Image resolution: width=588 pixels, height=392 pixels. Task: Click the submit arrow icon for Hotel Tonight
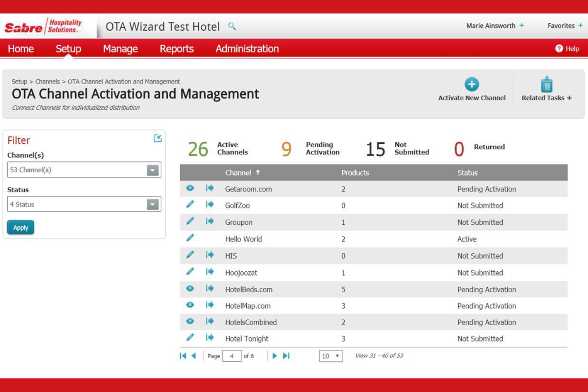click(210, 338)
